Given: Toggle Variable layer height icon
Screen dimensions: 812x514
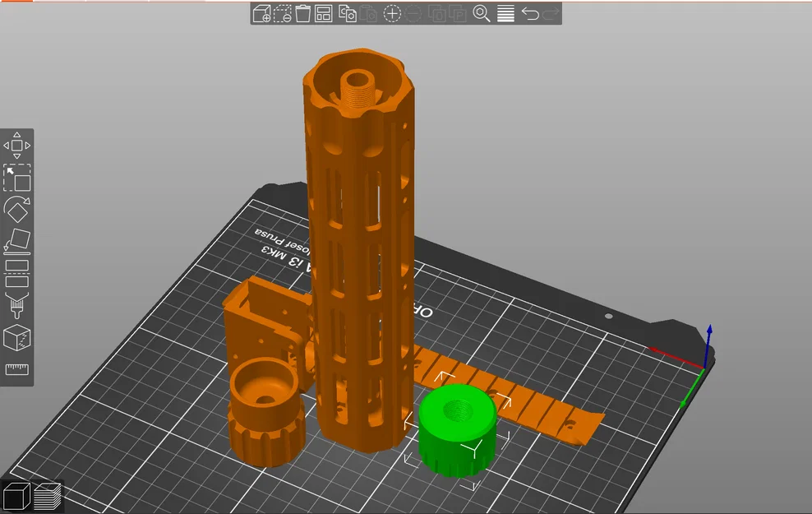Looking at the screenshot, I should click(x=505, y=13).
